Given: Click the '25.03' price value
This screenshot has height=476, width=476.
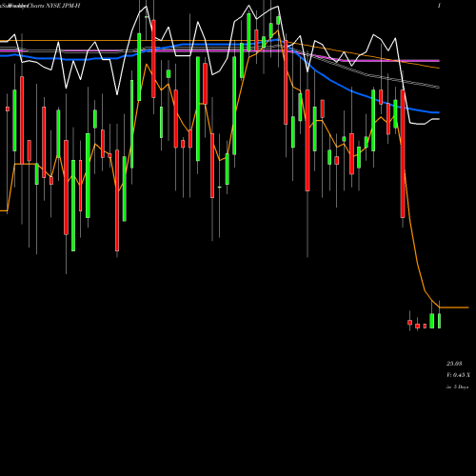Looking at the screenshot, I should pos(454,364).
